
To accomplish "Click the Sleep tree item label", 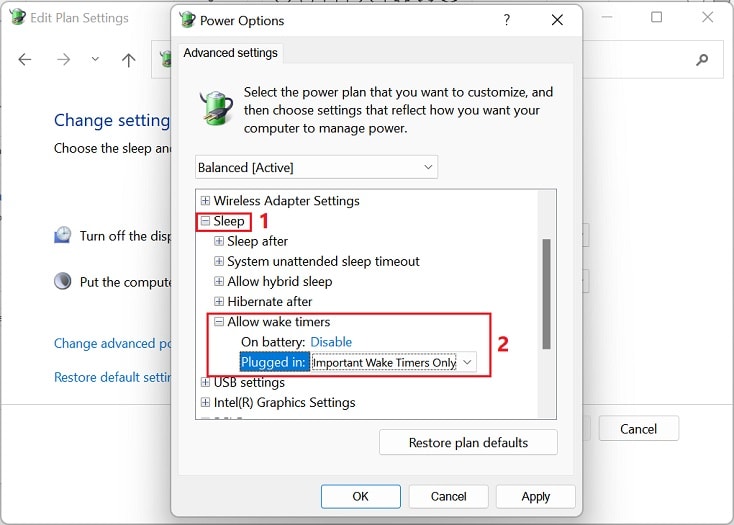I will [x=229, y=221].
